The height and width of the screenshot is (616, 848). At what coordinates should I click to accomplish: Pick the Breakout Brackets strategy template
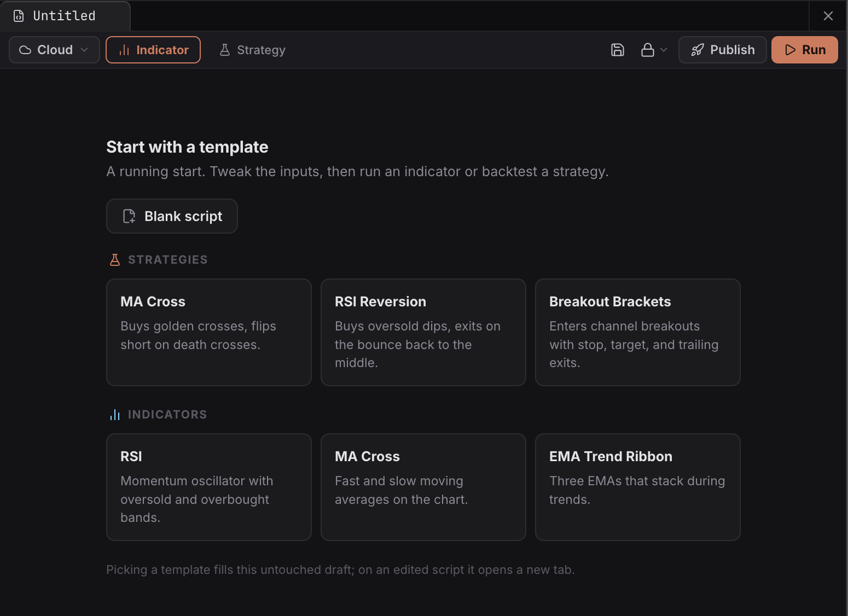point(638,333)
